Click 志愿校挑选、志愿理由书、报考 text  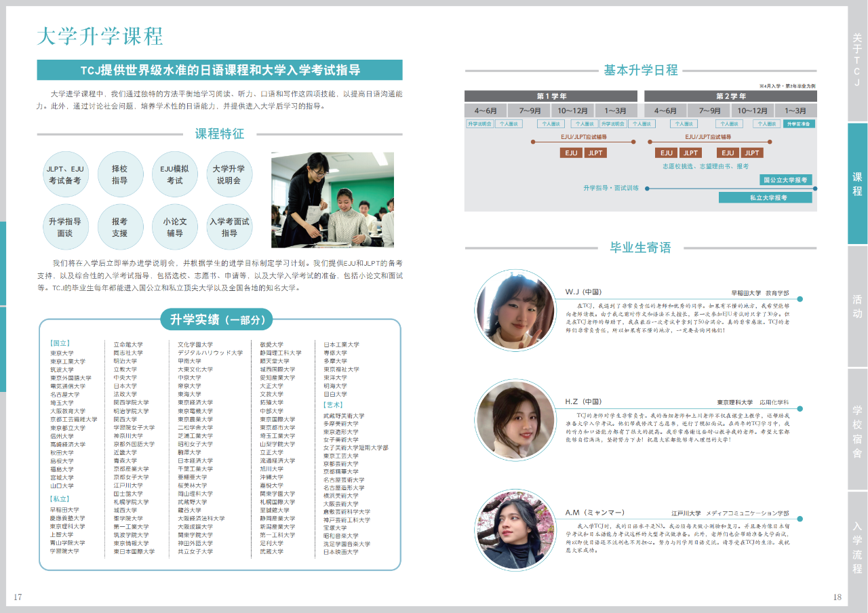tap(705, 166)
